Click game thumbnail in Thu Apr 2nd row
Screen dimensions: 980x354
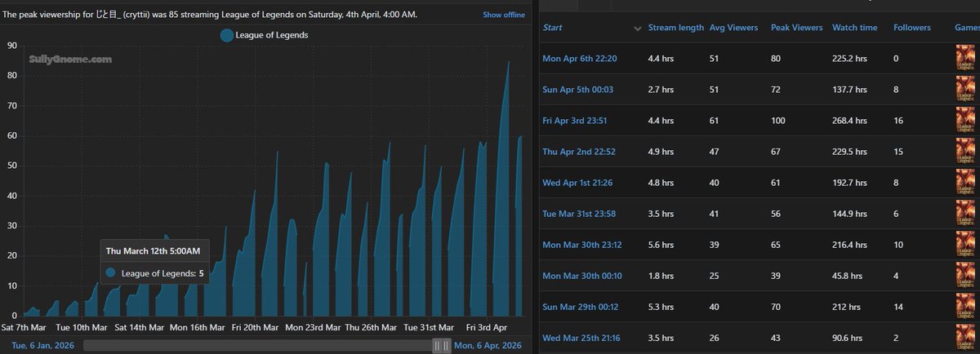click(967, 152)
